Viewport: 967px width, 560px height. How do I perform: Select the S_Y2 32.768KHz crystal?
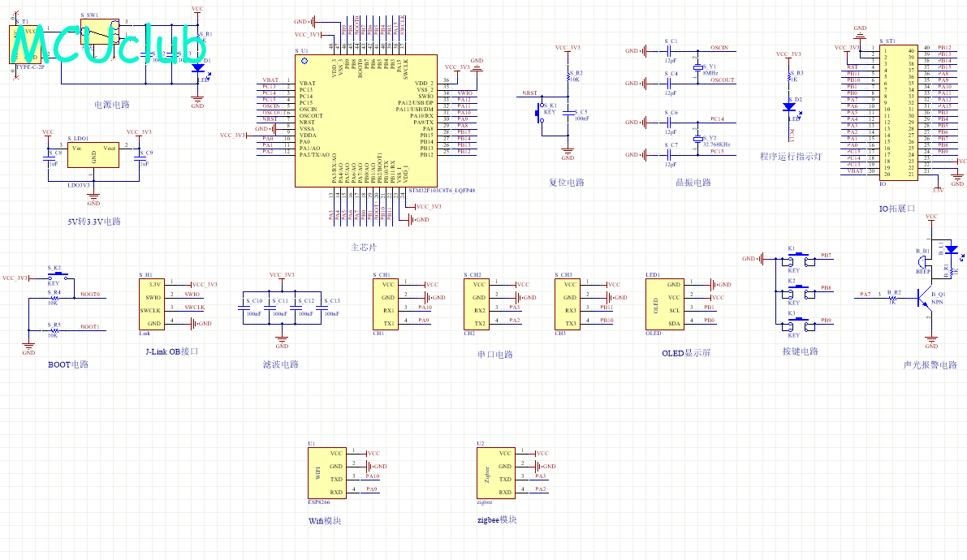[x=698, y=139]
